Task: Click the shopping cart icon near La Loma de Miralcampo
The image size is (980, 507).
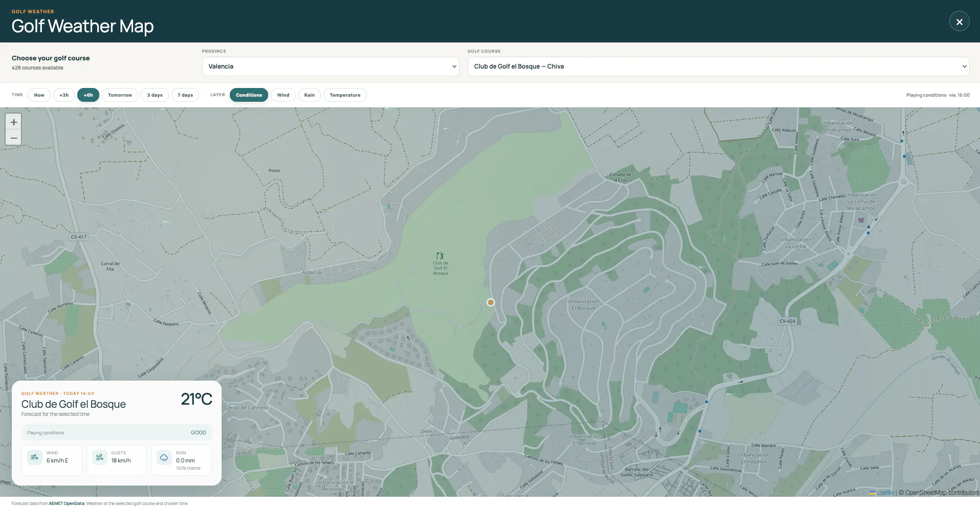Action: (x=861, y=221)
